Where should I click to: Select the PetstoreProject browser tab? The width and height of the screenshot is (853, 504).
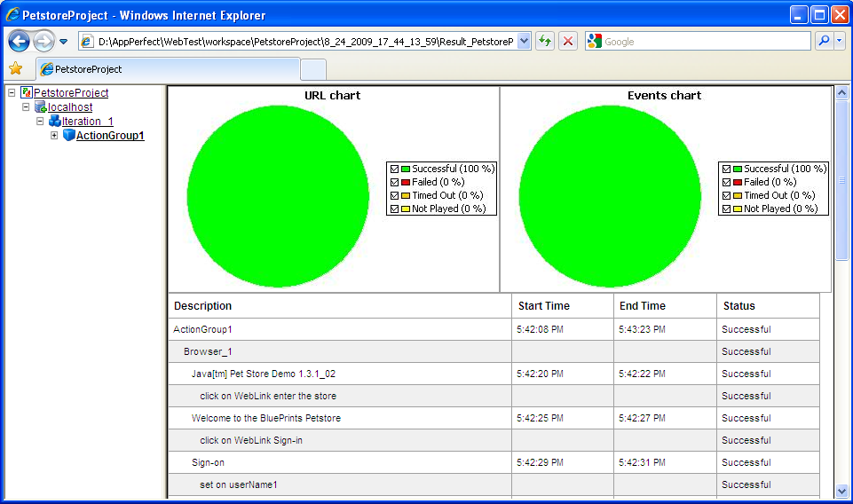pos(167,69)
